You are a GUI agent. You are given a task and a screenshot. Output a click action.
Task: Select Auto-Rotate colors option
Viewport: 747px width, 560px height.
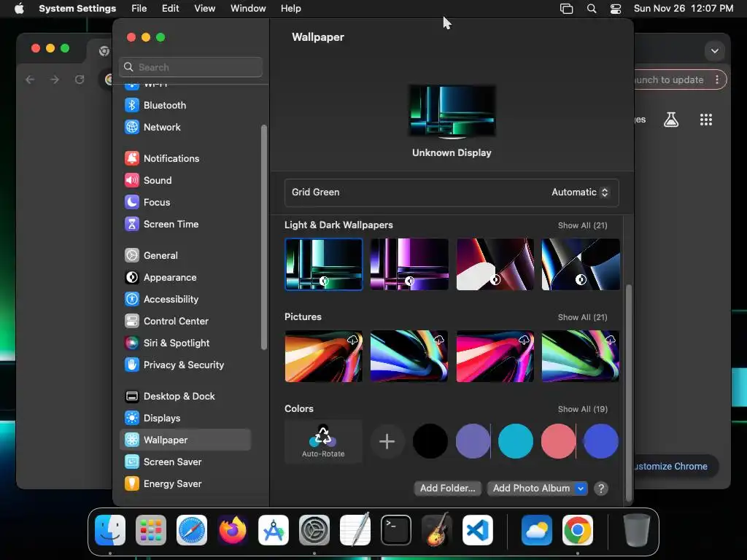click(323, 441)
